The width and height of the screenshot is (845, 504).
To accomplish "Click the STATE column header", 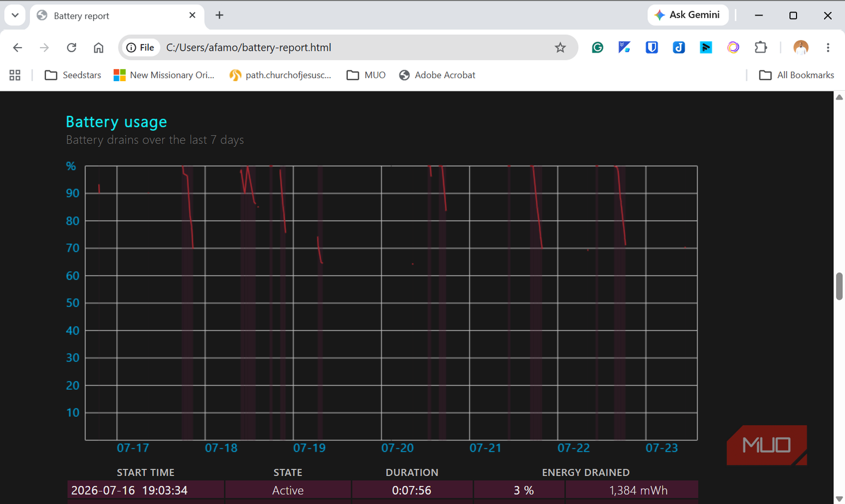I will click(x=287, y=472).
